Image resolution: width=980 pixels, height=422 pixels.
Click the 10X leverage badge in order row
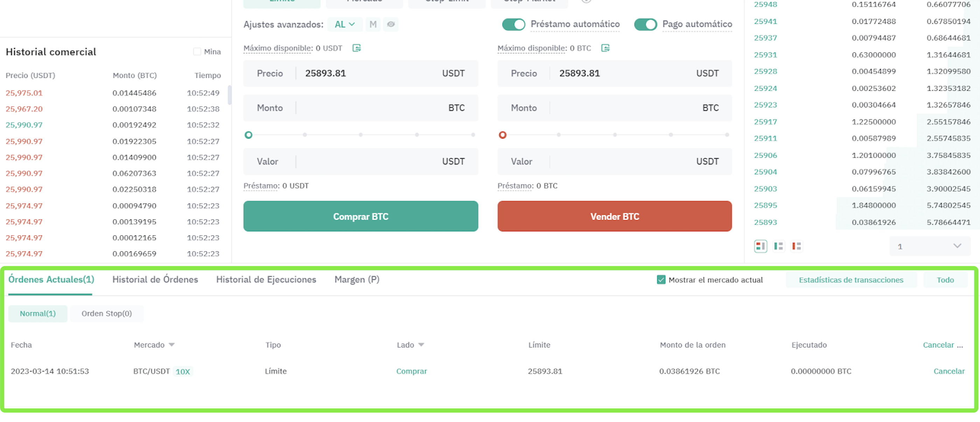(x=183, y=371)
